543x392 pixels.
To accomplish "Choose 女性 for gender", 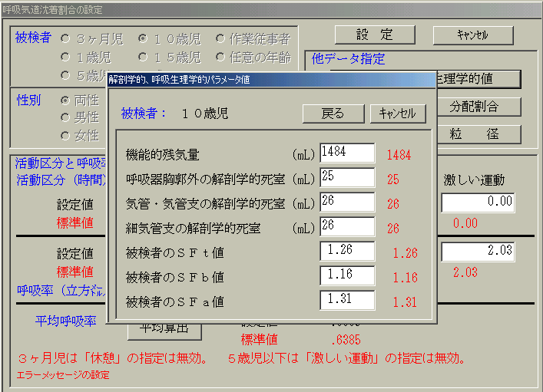I will pos(66,136).
